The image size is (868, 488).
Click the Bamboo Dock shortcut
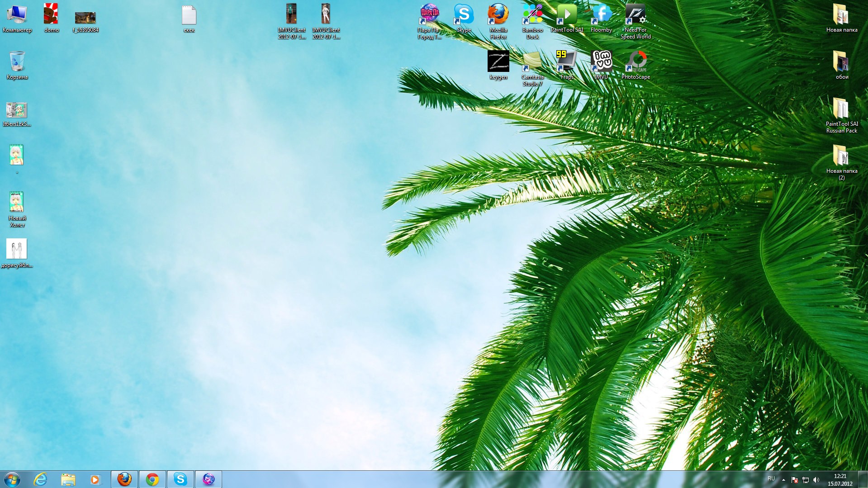click(532, 22)
